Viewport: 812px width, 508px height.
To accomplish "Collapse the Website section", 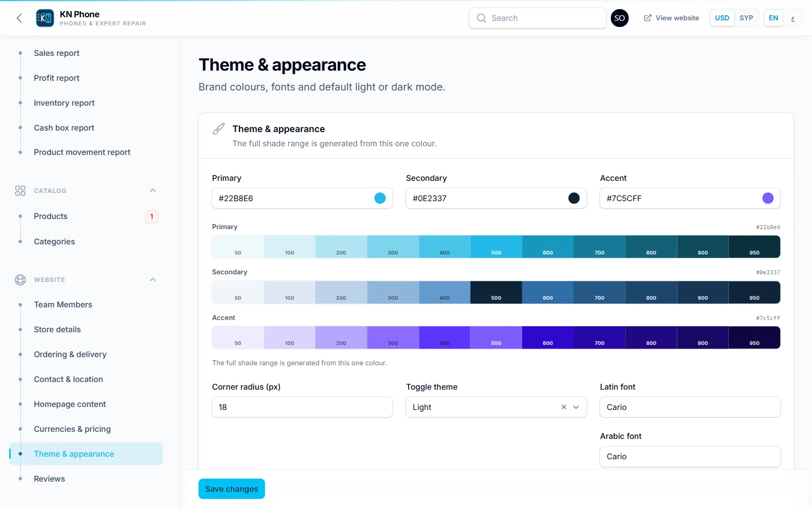I will tap(153, 280).
